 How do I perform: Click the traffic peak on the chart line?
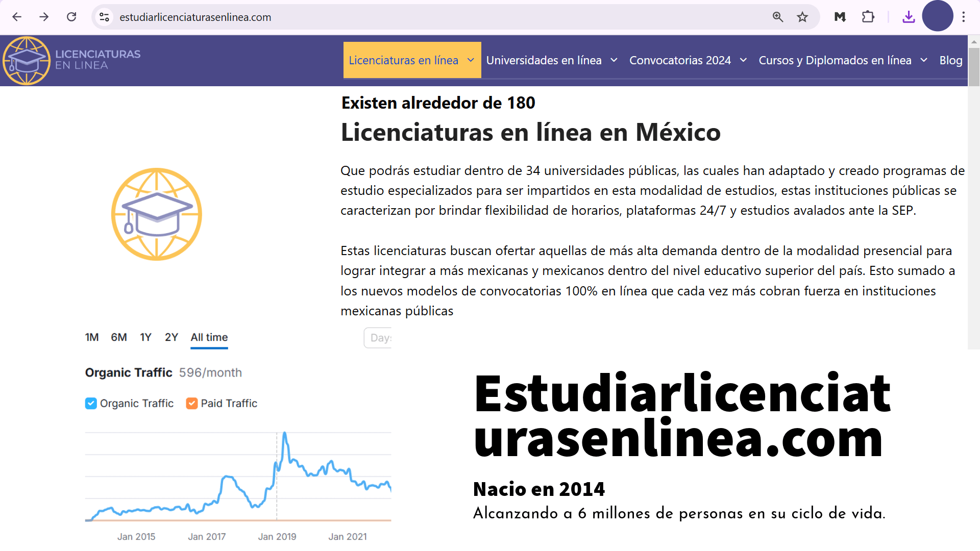click(x=285, y=434)
